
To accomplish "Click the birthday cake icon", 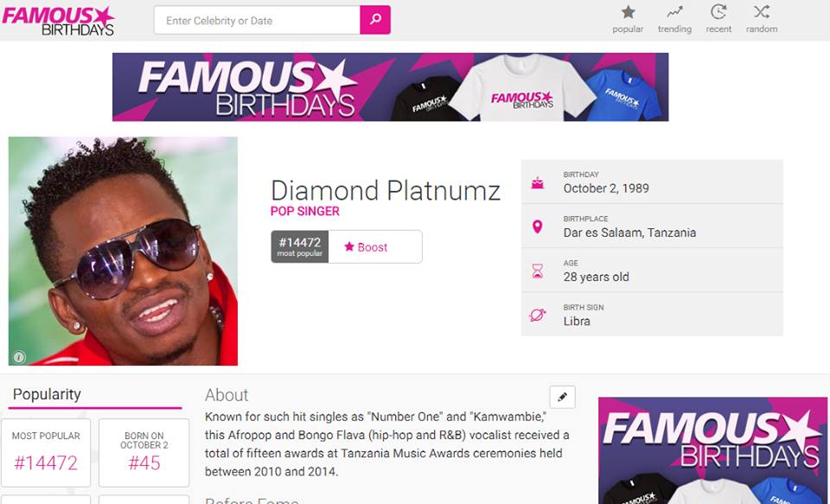I will (537, 183).
